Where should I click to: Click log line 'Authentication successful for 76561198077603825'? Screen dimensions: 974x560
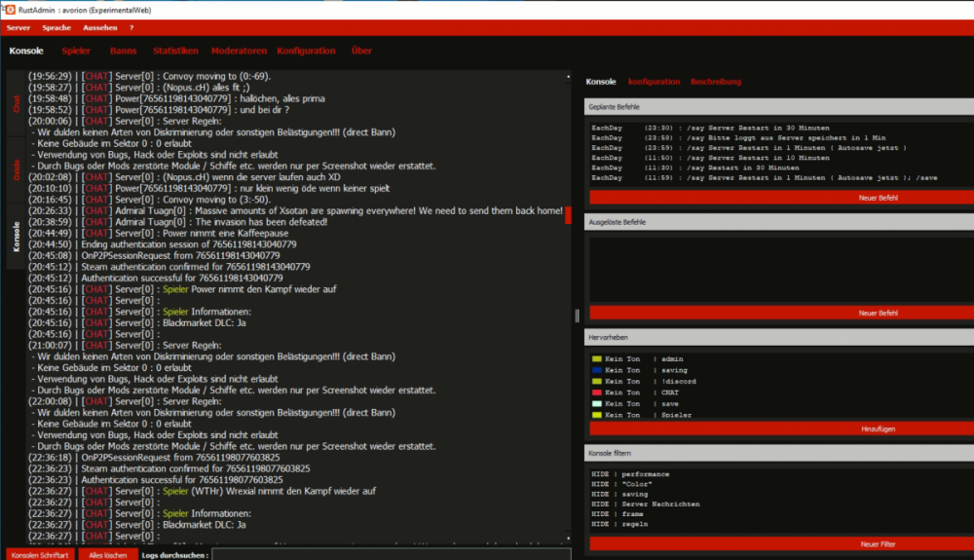[x=155, y=480]
